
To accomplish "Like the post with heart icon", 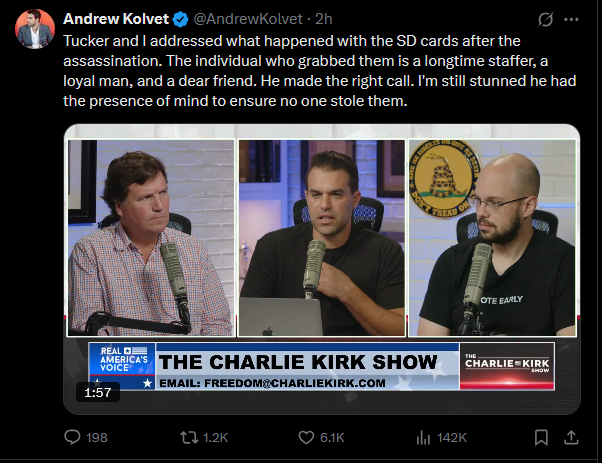I will click(306, 437).
